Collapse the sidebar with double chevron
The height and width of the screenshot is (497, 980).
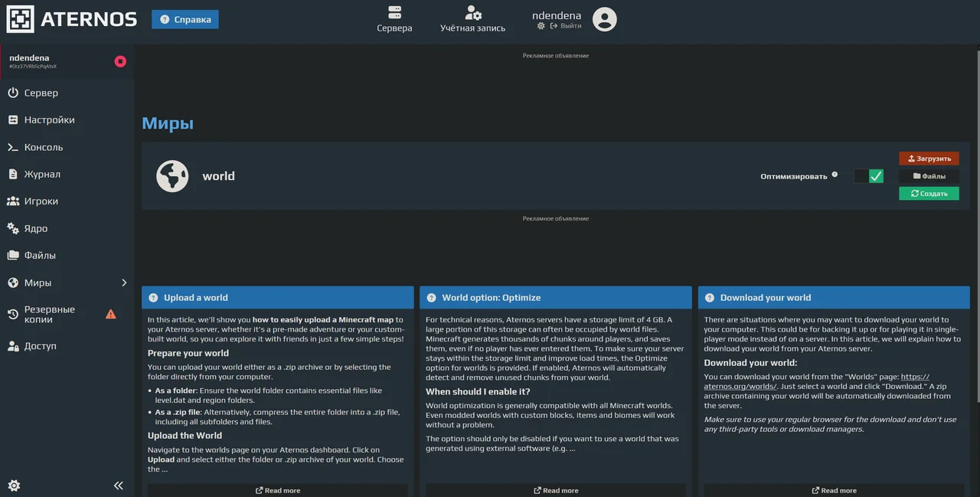pos(119,486)
